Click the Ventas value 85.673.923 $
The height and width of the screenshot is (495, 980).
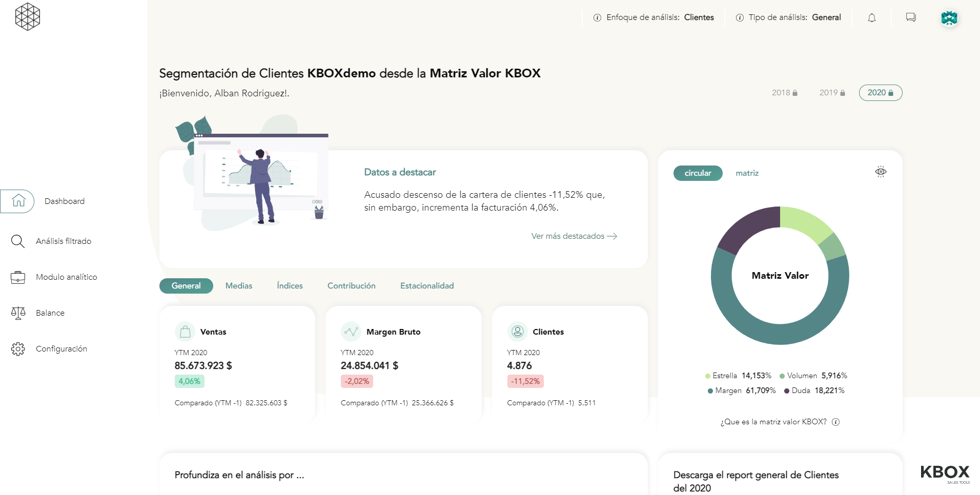(x=203, y=366)
